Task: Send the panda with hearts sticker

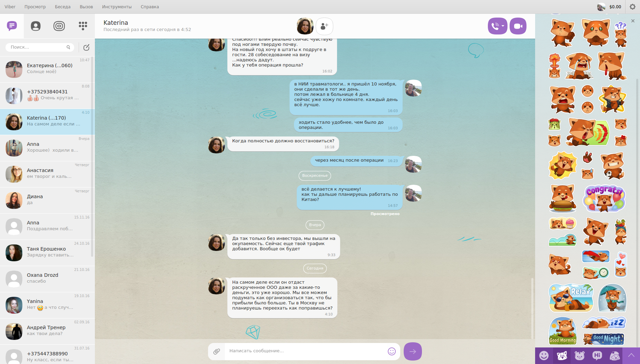Action: click(x=621, y=265)
